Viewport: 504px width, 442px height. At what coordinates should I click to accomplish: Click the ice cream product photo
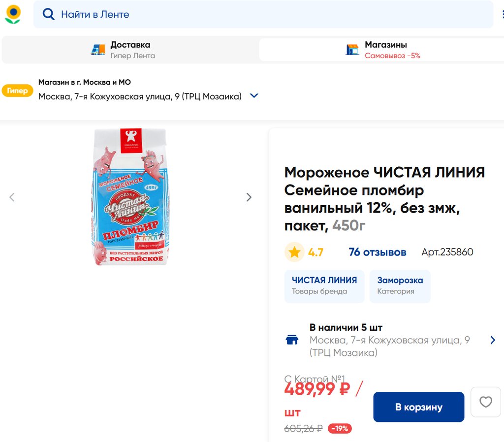131,197
